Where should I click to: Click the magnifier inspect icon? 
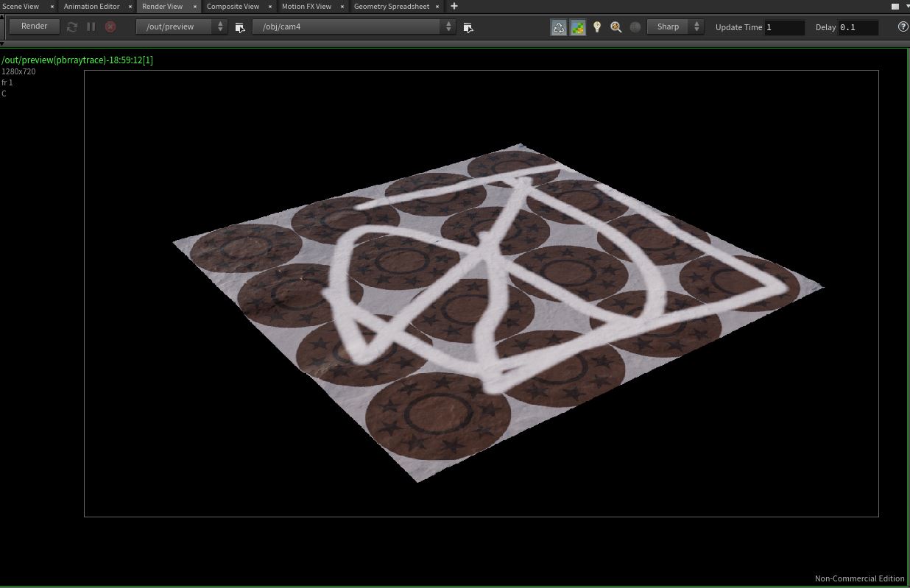616,27
